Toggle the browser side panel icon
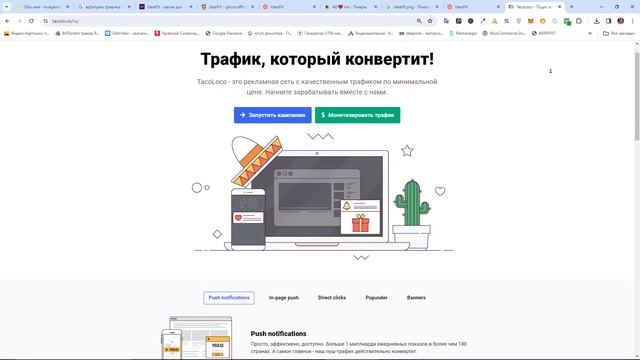 [x=608, y=21]
